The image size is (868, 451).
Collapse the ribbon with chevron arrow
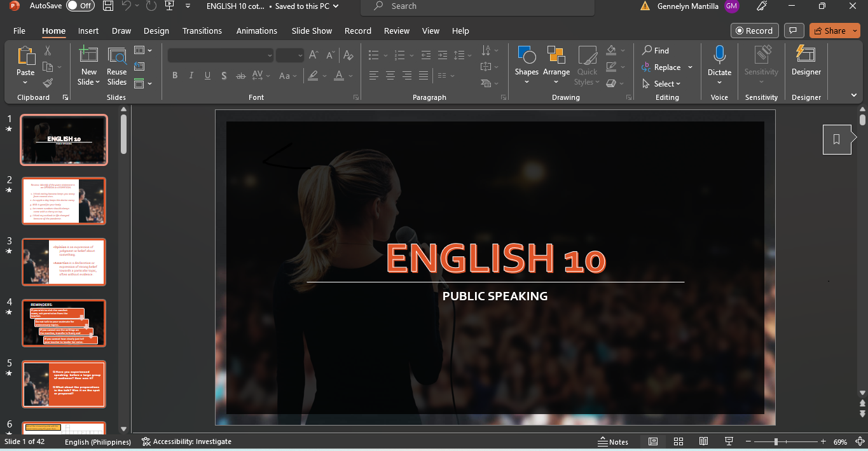(853, 95)
